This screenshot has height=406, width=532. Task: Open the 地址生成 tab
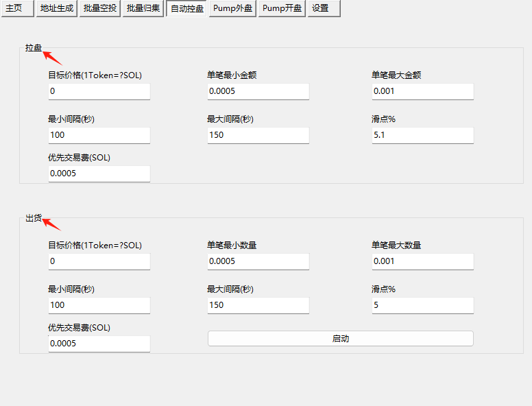point(57,8)
